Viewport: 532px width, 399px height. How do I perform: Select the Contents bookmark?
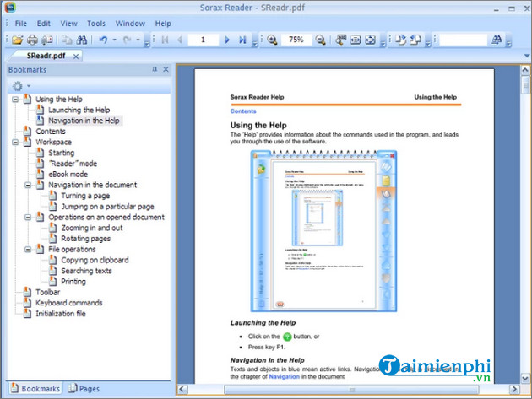pos(51,132)
